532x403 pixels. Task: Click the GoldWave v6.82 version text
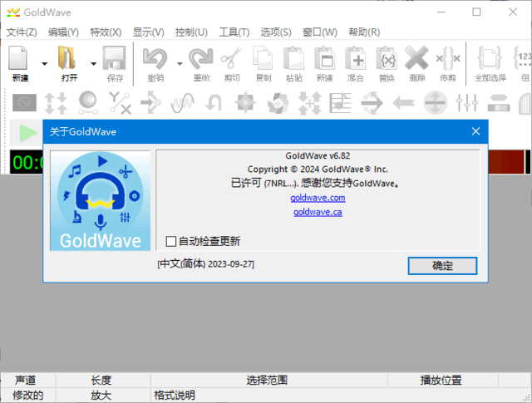point(318,155)
